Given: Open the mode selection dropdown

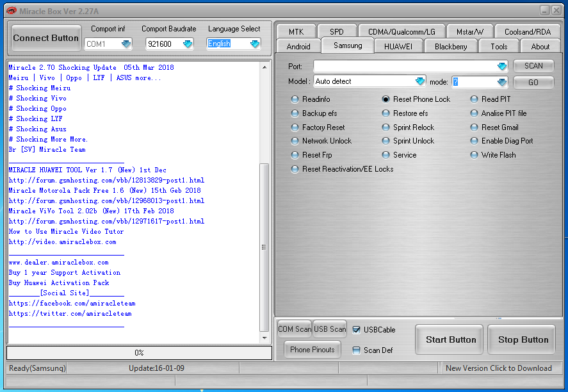Looking at the screenshot, I should [501, 81].
